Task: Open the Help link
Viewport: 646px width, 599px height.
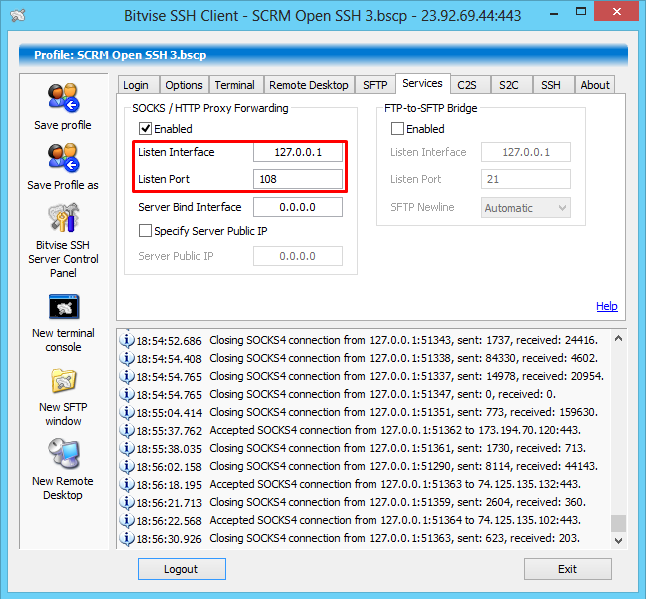Action: 607,306
